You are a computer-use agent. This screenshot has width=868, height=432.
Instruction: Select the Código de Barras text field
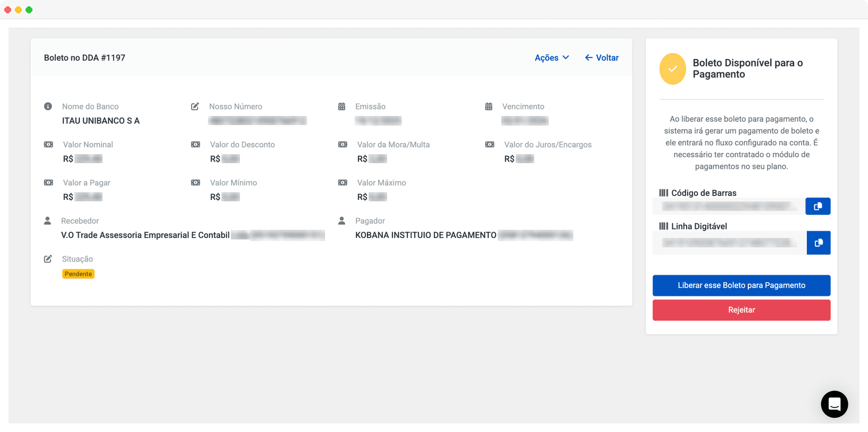click(x=729, y=206)
